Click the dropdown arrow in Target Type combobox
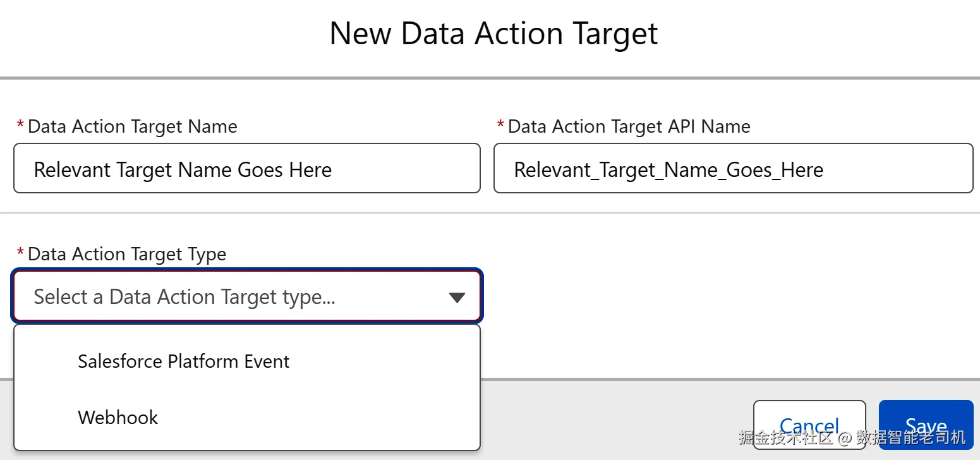The image size is (980, 460). point(456,298)
